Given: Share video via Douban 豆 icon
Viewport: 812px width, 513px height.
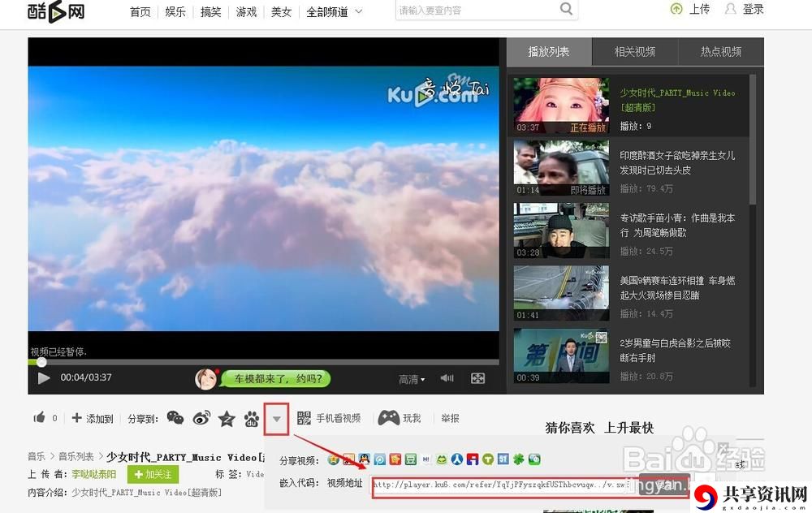Looking at the screenshot, I should (x=411, y=459).
